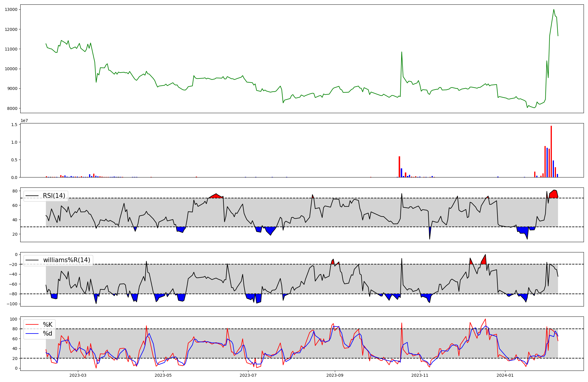Click the 2023-03 date tick label
The height and width of the screenshot is (382, 588).
[x=78, y=375]
